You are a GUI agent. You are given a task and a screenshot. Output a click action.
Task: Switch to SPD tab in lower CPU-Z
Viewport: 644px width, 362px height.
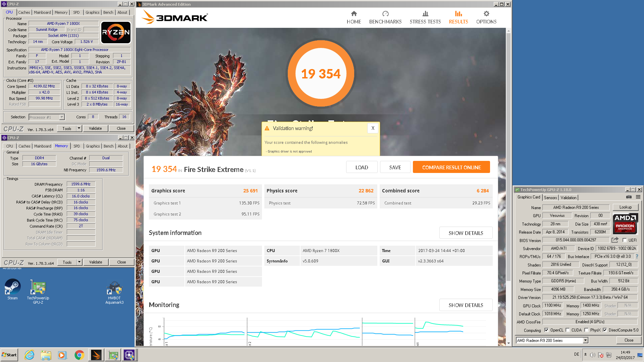click(77, 146)
